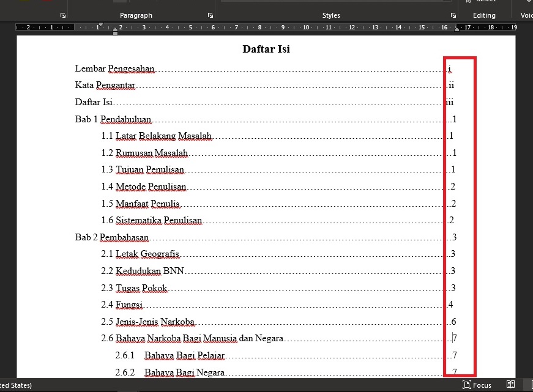Click the 2.4 Fungsi line
This screenshot has height=392, width=533.
pyautogui.click(x=277, y=305)
